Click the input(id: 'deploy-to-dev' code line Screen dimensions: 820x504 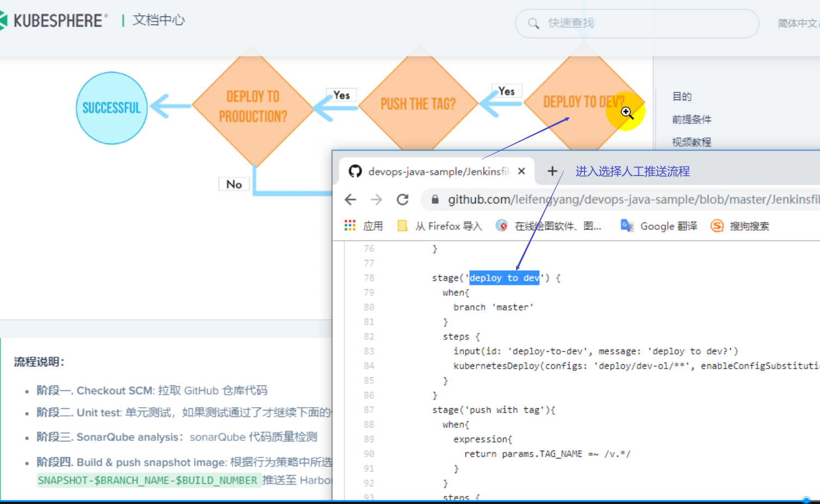click(x=595, y=351)
